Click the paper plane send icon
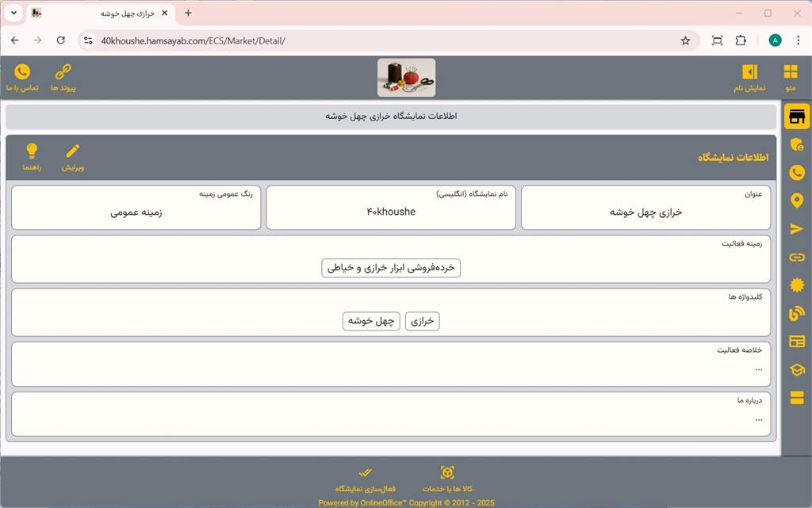The image size is (812, 508). [797, 229]
